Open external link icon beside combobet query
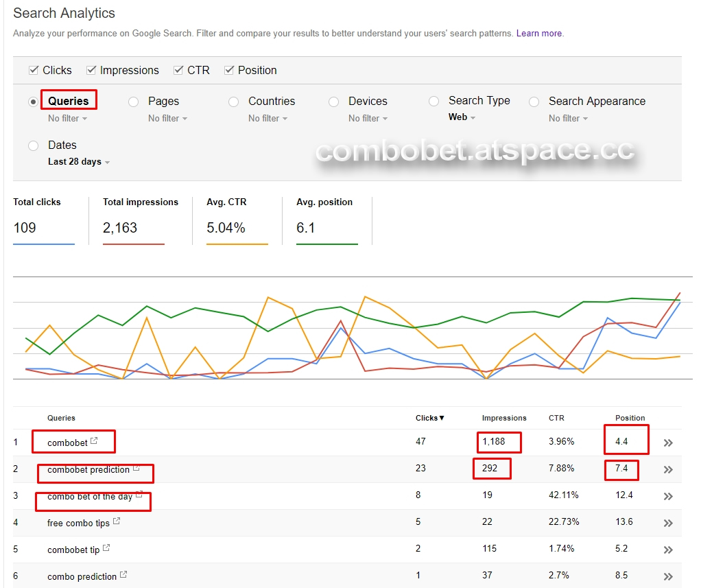Viewport: 701px width, 588px height. click(x=94, y=442)
